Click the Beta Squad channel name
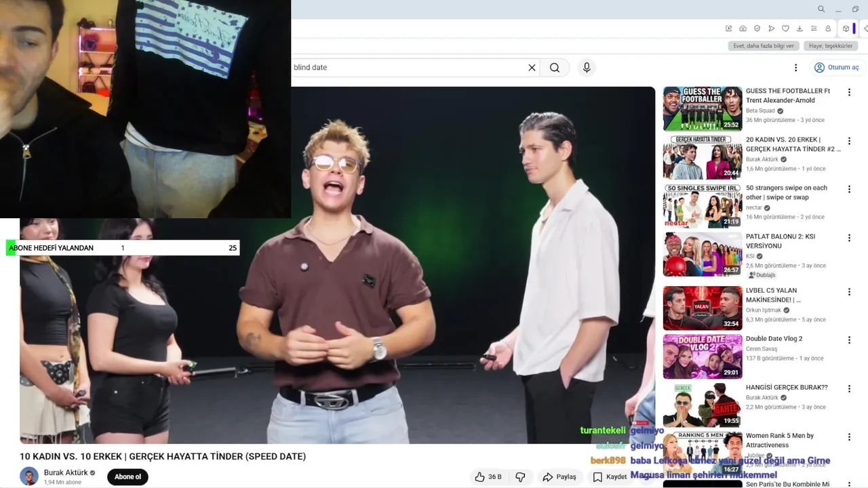 point(760,110)
